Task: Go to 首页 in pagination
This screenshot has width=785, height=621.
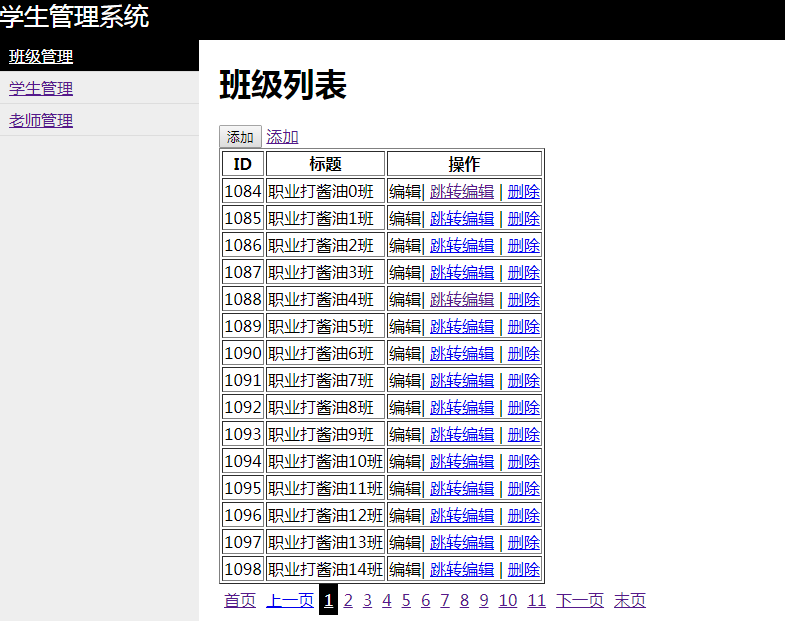Action: [240, 600]
